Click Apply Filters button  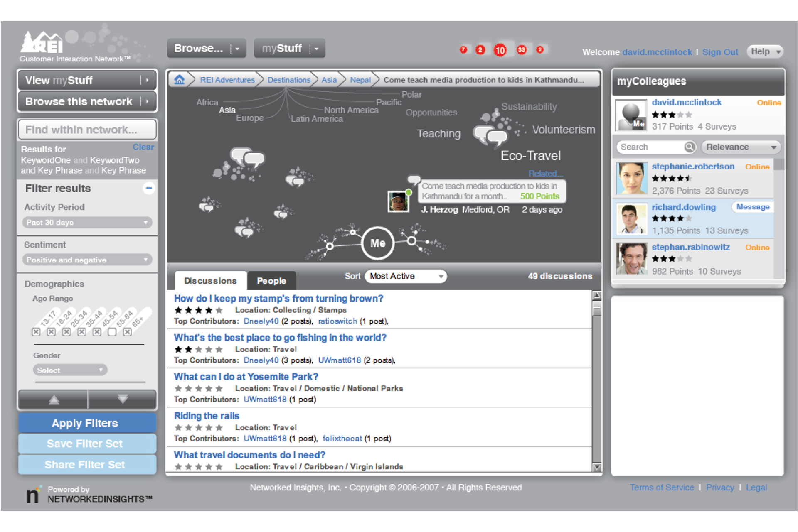[87, 423]
